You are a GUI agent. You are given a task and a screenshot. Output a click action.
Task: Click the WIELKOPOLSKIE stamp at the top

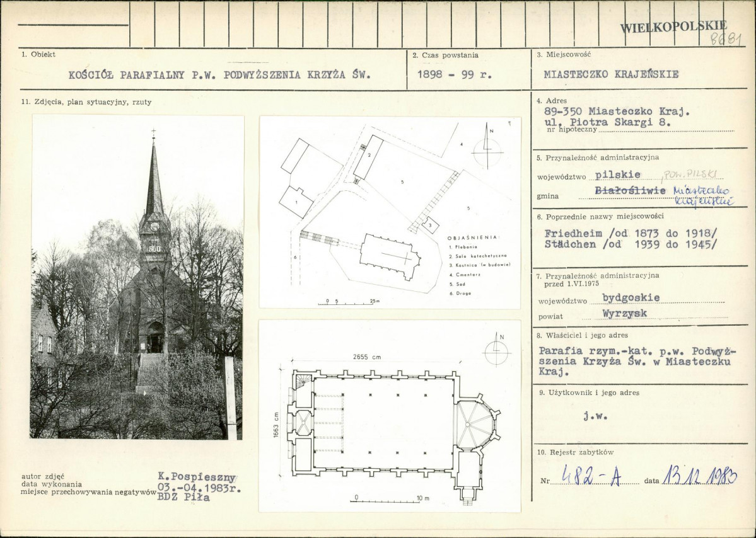point(673,26)
